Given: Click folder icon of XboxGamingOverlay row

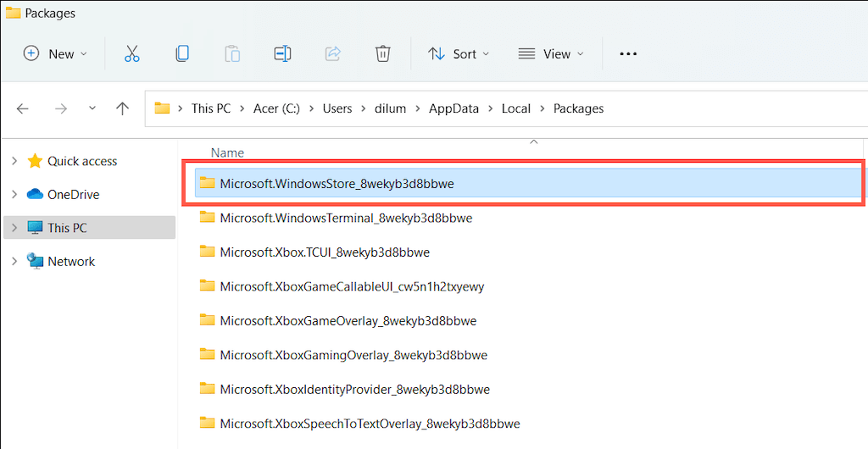Looking at the screenshot, I should click(207, 354).
